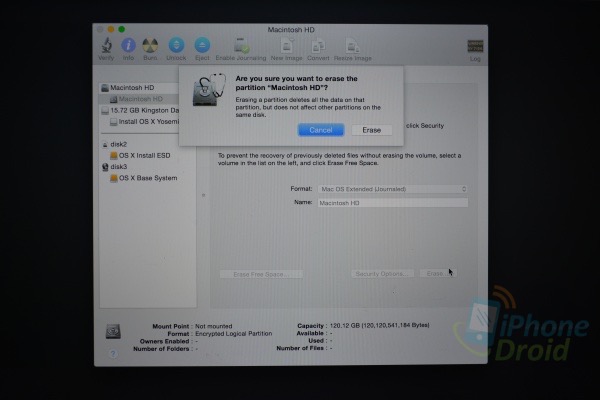Open the Info toolbar icon
This screenshot has width=600, height=400.
[128, 49]
